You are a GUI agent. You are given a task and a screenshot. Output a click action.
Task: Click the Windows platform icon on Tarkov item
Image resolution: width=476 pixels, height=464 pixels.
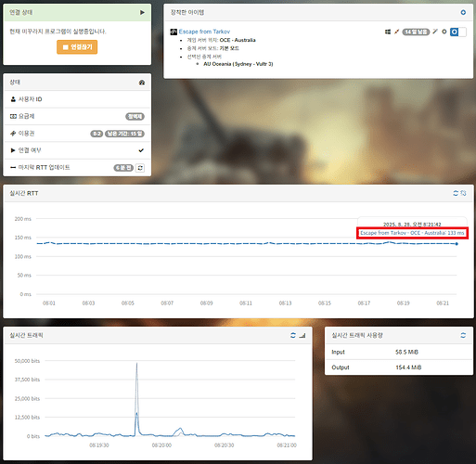click(388, 32)
